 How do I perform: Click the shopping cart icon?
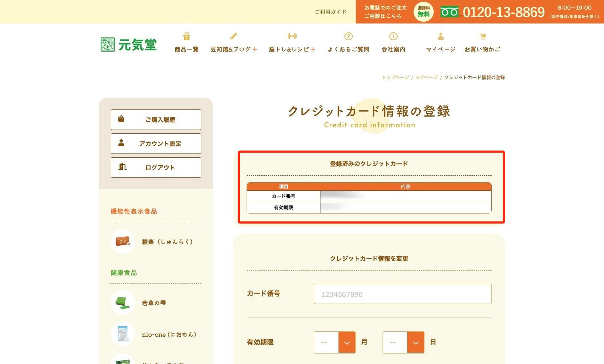point(482,36)
